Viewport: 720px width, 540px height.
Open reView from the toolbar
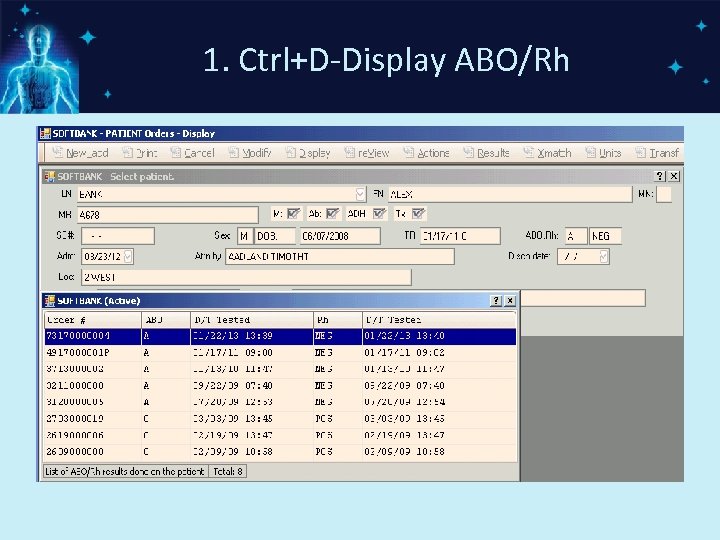tap(366, 153)
